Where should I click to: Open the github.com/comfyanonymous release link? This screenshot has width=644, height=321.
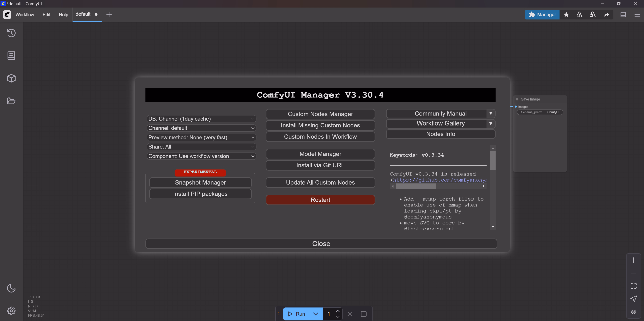440,180
